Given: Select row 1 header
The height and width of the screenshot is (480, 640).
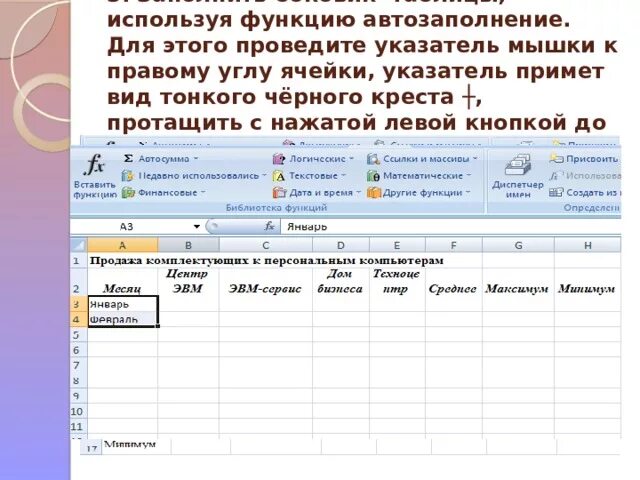Looking at the screenshot, I should [79, 260].
